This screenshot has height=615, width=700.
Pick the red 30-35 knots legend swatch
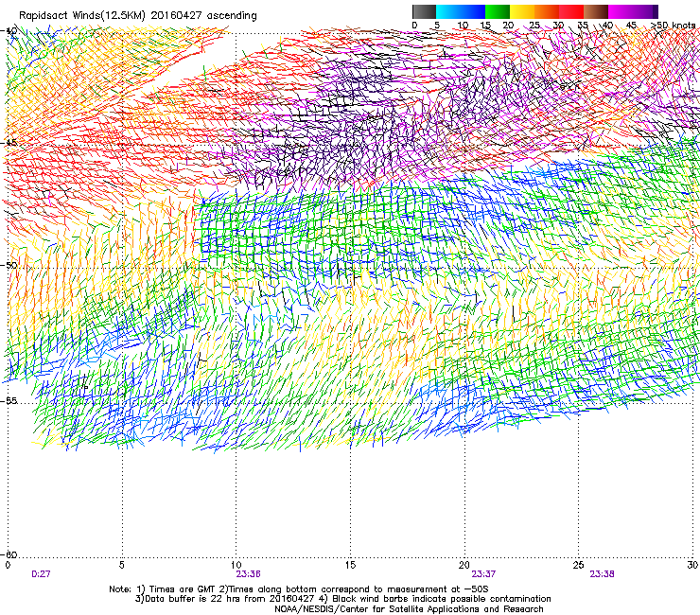571,11
